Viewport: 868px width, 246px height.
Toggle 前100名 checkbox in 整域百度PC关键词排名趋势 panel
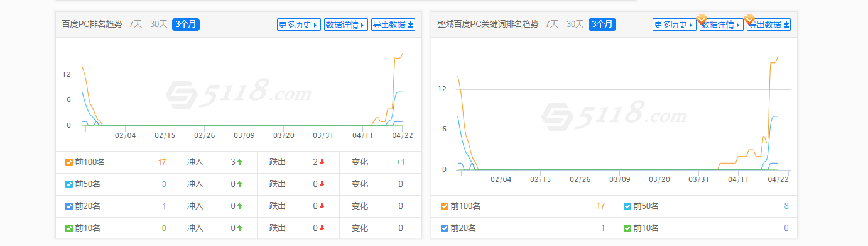tap(445, 206)
